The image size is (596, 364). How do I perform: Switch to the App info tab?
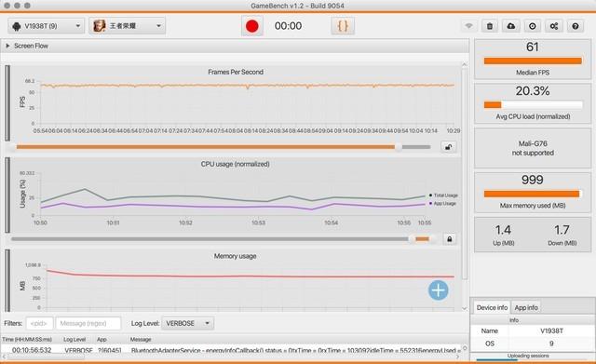tap(526, 307)
